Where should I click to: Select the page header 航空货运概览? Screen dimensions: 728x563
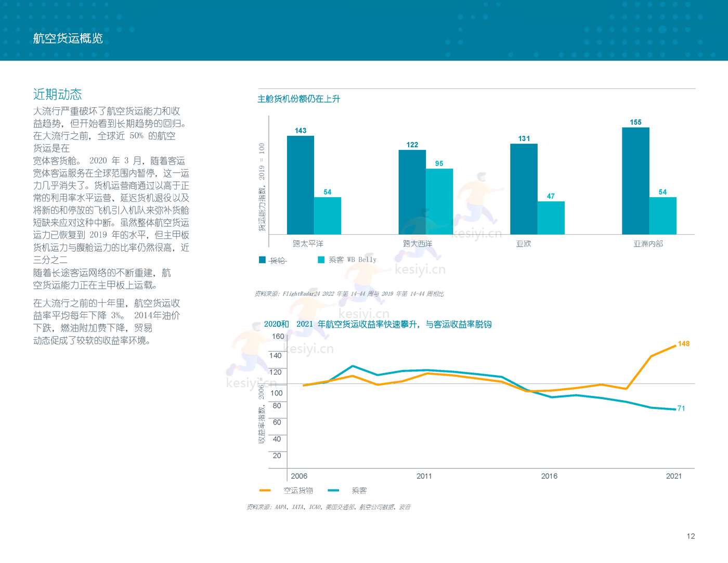(68, 38)
